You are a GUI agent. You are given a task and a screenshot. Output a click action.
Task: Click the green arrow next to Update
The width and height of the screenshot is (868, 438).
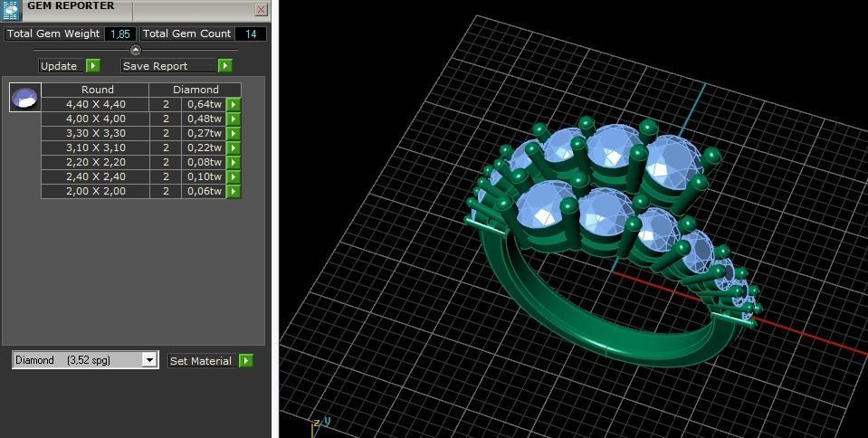point(93,66)
